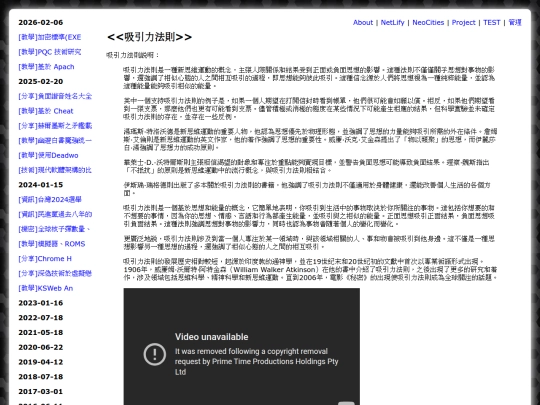
Task: Expand the 2018-07-18 date group
Action: pos(41,377)
